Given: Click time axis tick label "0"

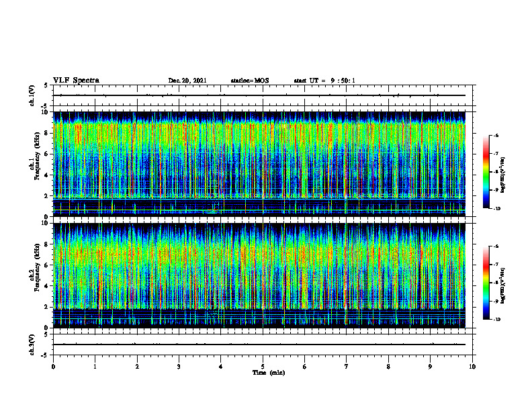Looking at the screenshot, I should click(53, 367).
